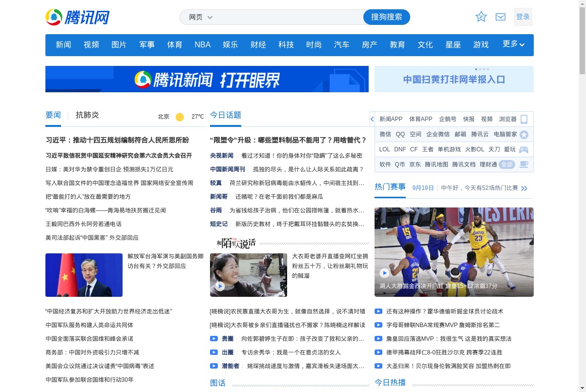Open headline about 限塑令 upgrade
Viewport: 586px width, 392px height.
tap(288, 140)
